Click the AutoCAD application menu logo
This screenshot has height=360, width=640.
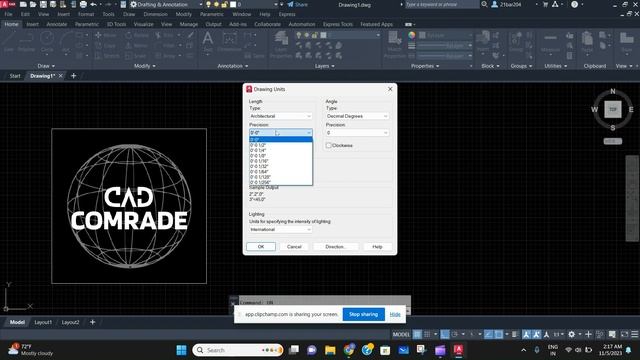point(4,4)
